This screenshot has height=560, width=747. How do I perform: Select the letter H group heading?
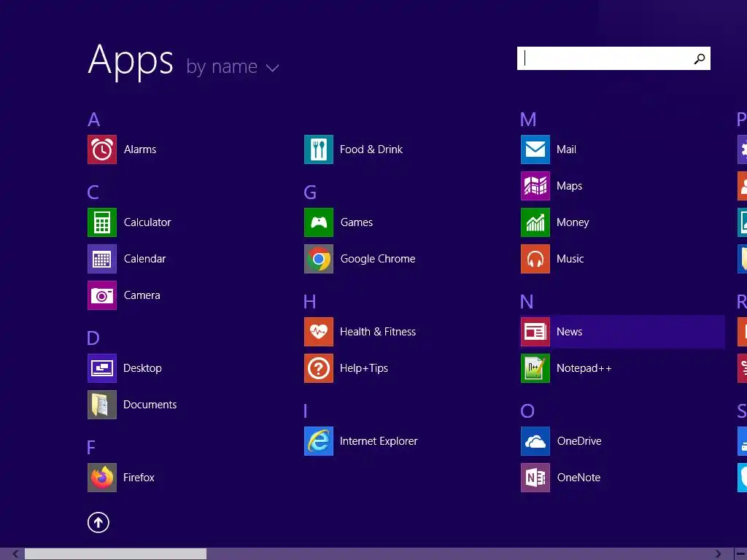pos(309,302)
